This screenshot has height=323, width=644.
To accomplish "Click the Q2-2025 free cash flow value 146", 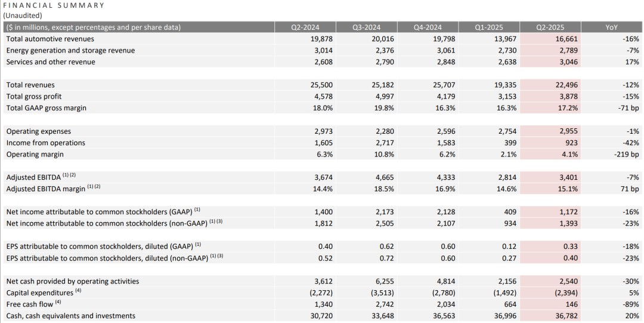I will pyautogui.click(x=571, y=304).
